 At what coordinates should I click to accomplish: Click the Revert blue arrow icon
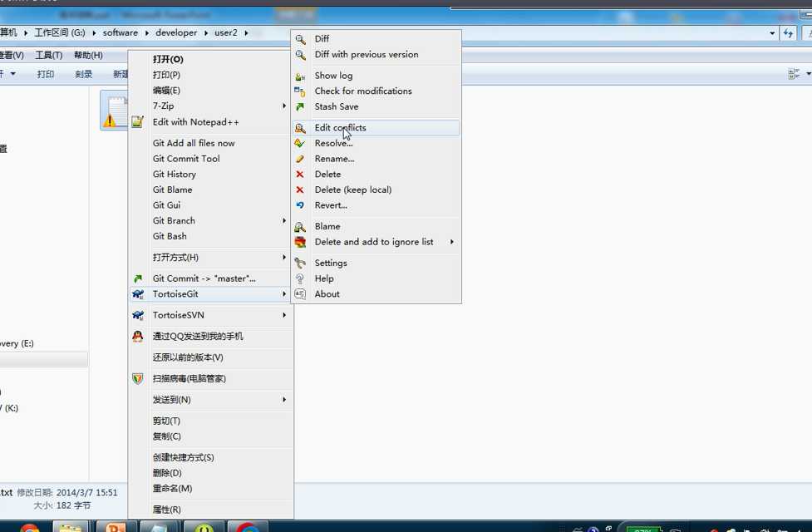(300, 205)
